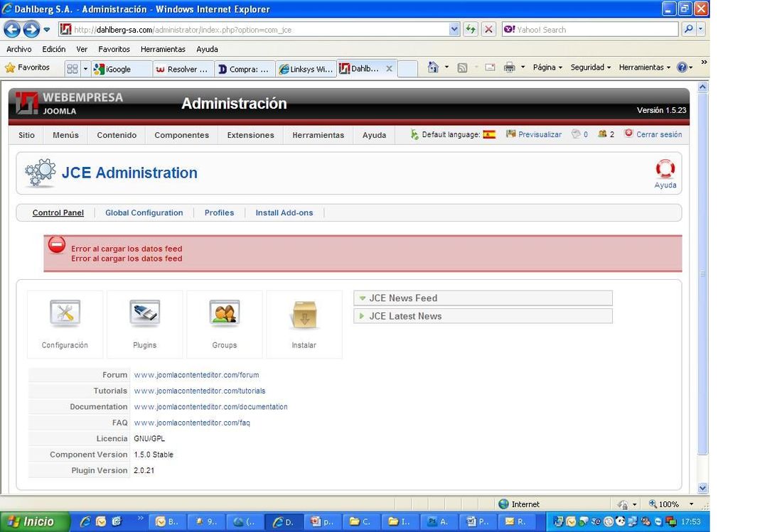Open the Página dropdown menu

pos(547,67)
